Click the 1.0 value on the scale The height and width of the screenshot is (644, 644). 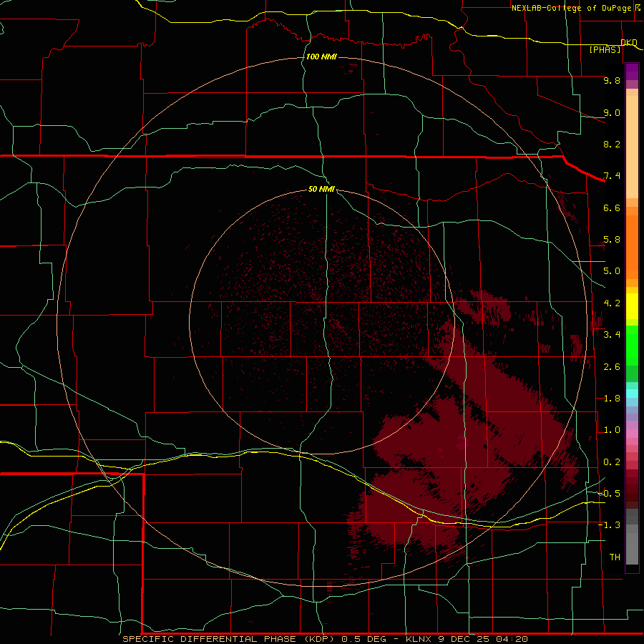coord(612,430)
